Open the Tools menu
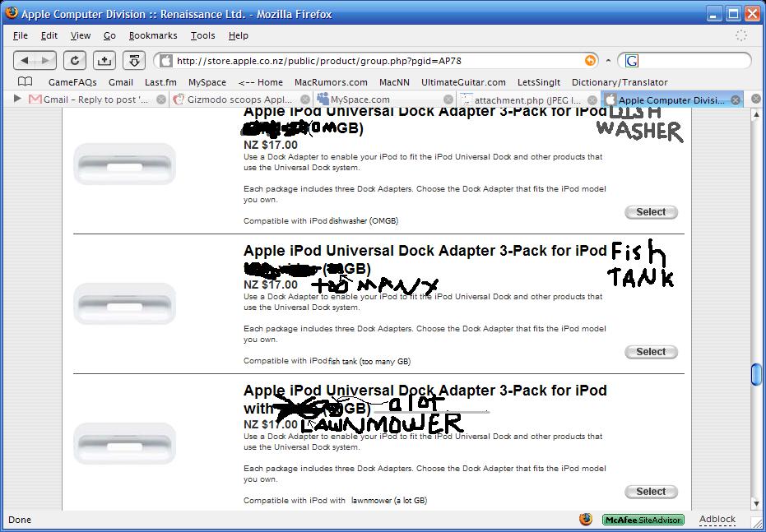This screenshot has width=766, height=532. [x=202, y=35]
